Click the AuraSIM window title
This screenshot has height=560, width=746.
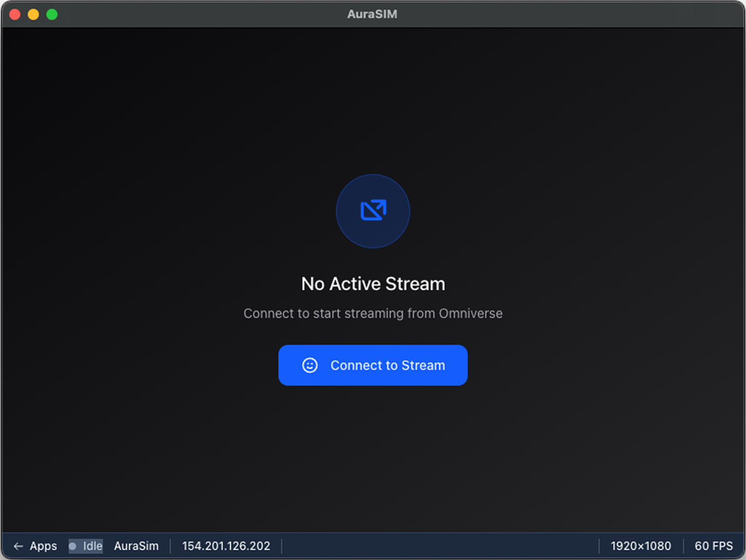tap(372, 14)
